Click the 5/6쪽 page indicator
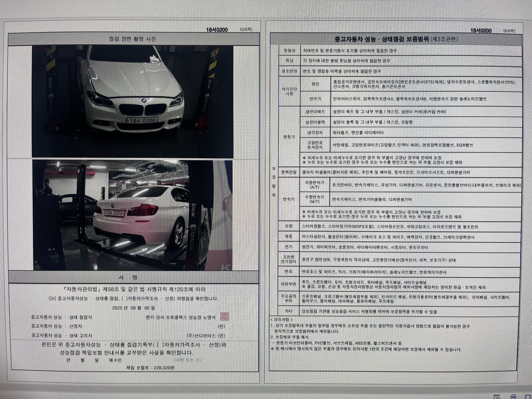Viewport: 532px width, 399px height. (x=246, y=30)
